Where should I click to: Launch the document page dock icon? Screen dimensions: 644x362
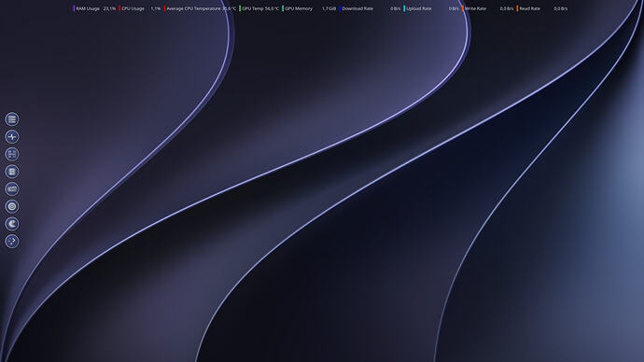point(12,172)
